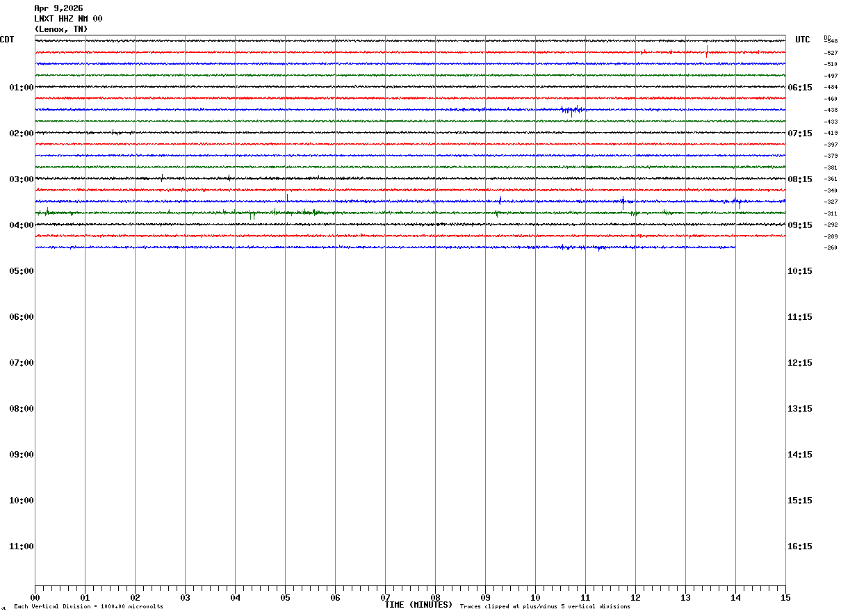
Task: Click the date label 'Apr 9,2026'
Action: [58, 8]
